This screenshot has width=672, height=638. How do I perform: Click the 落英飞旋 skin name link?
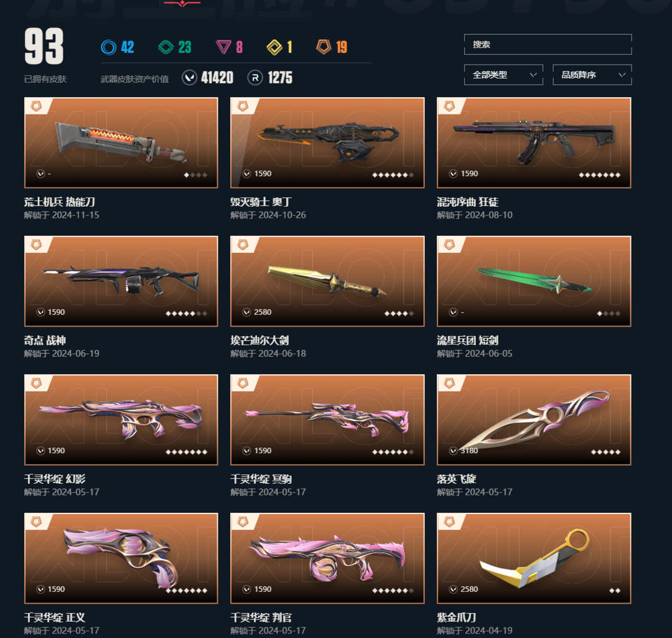[457, 479]
